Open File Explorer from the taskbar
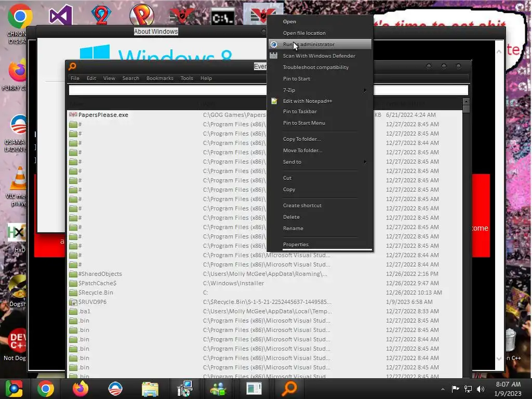 pyautogui.click(x=150, y=389)
